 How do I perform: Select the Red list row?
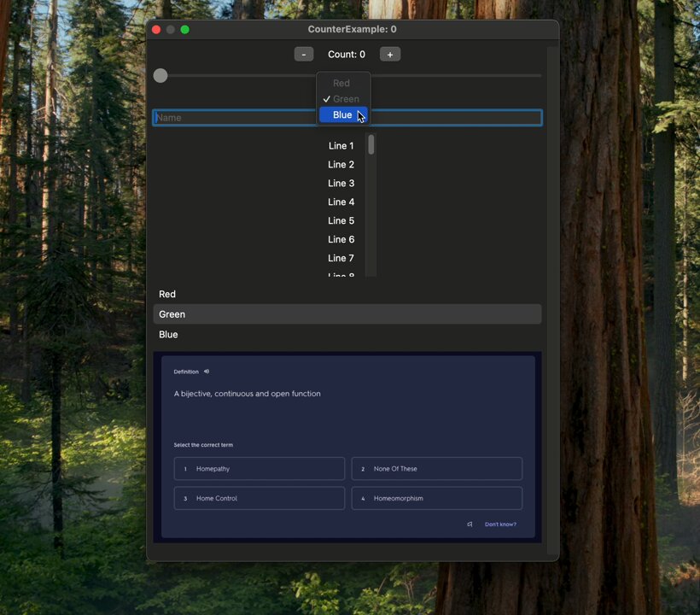(347, 295)
